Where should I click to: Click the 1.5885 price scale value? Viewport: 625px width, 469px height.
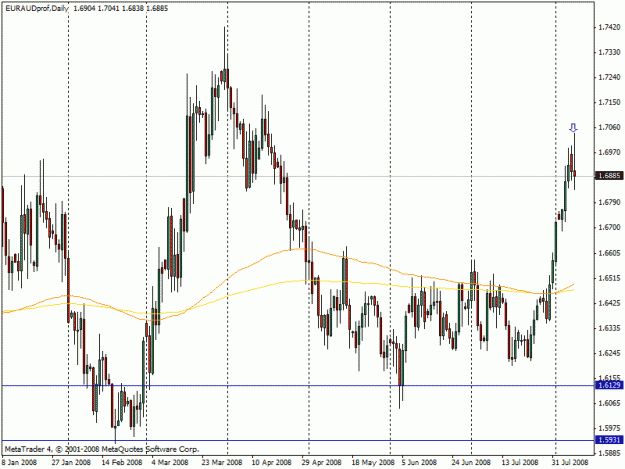[610, 453]
